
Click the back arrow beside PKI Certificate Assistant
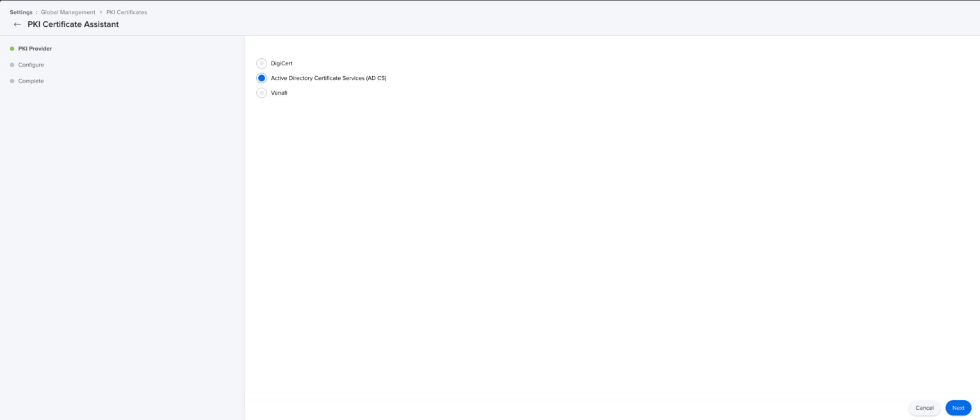17,24
